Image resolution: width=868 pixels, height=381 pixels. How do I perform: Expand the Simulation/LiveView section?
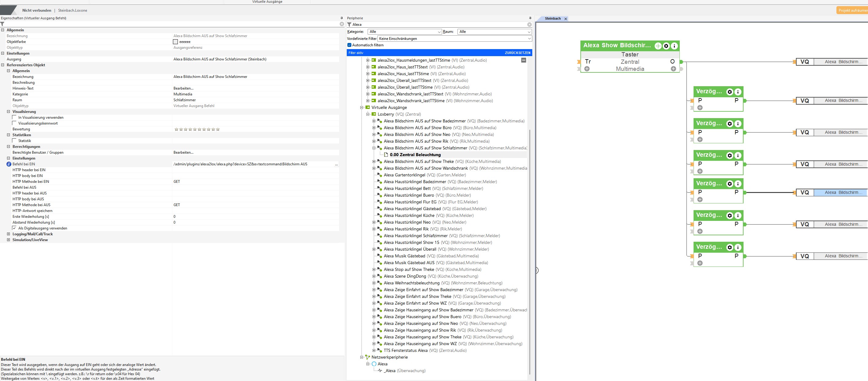coord(8,240)
